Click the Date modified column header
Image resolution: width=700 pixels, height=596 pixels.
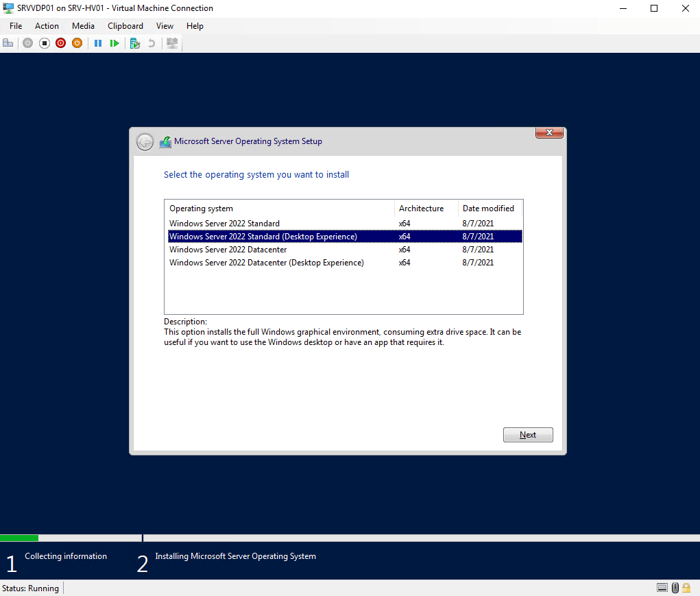click(x=488, y=208)
